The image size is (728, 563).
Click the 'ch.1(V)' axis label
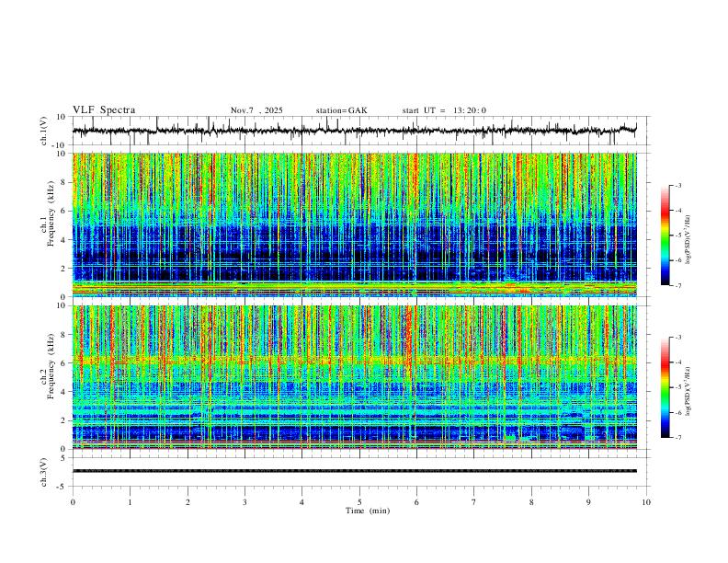[x=43, y=131]
